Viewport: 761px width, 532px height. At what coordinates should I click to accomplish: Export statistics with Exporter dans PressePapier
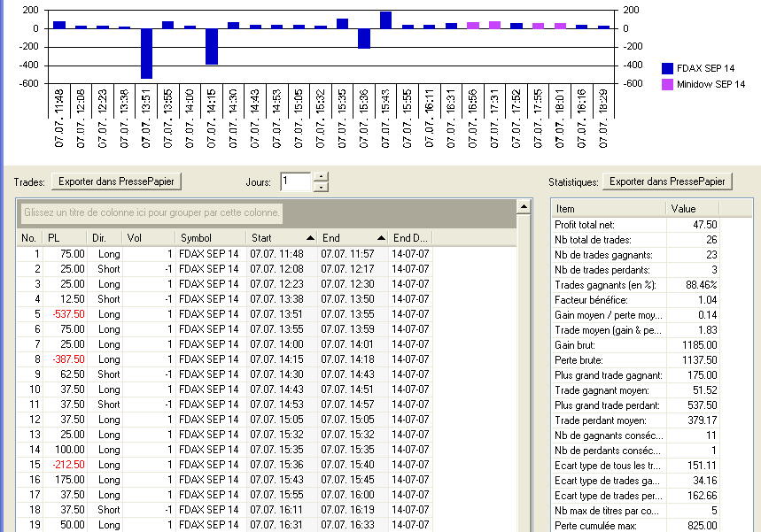click(668, 181)
